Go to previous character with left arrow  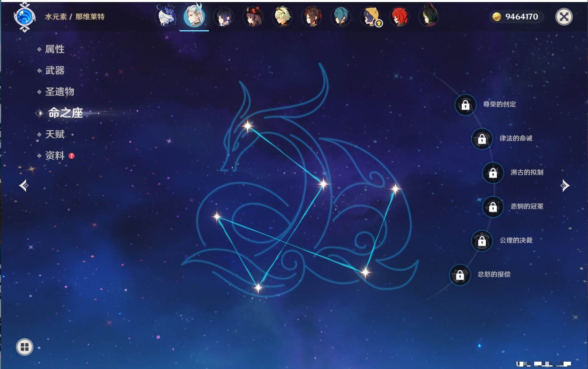(x=24, y=186)
